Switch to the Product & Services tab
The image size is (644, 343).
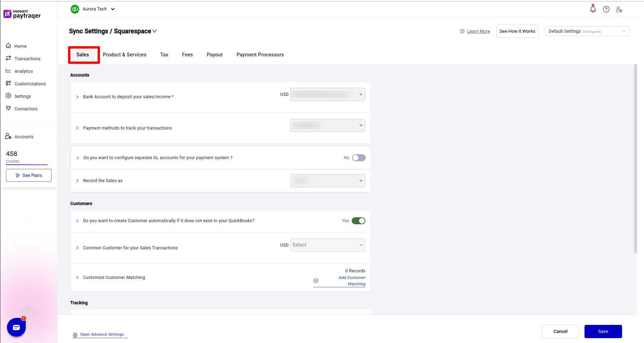pos(125,55)
